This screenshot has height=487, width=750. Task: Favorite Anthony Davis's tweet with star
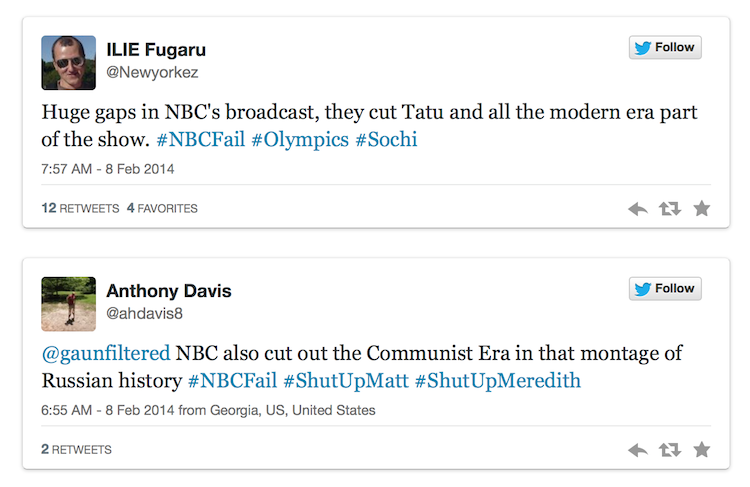[702, 450]
